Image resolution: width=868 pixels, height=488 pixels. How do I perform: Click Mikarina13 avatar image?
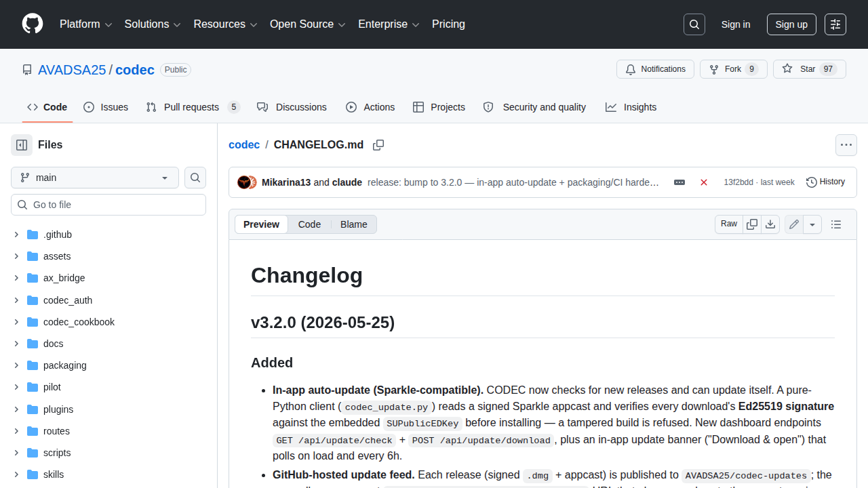(243, 182)
